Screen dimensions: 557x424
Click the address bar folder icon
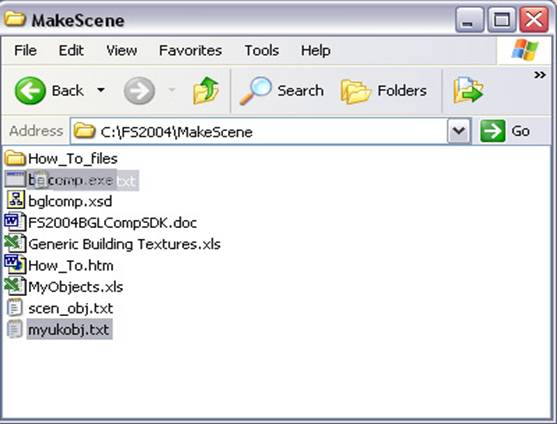click(85, 131)
